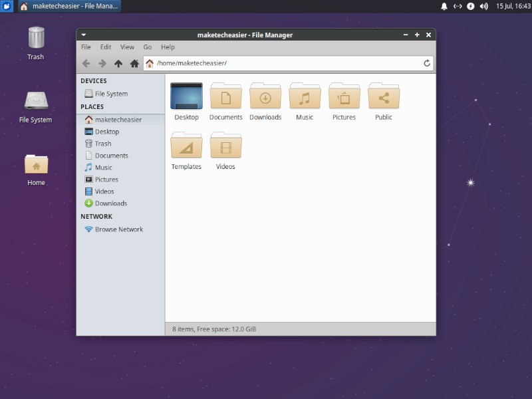Screen dimensions: 532x399
Task: Select Browse Network in the sidebar
Action: point(120,229)
